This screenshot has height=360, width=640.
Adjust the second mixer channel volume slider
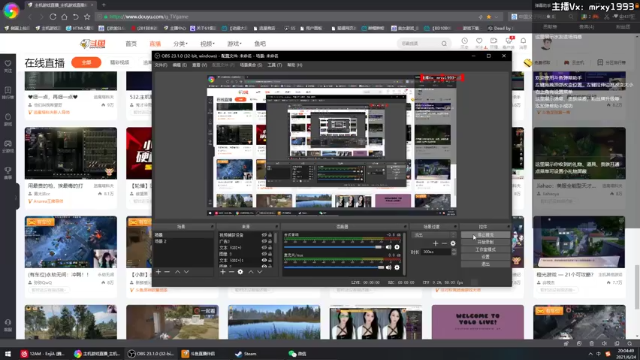(334, 267)
